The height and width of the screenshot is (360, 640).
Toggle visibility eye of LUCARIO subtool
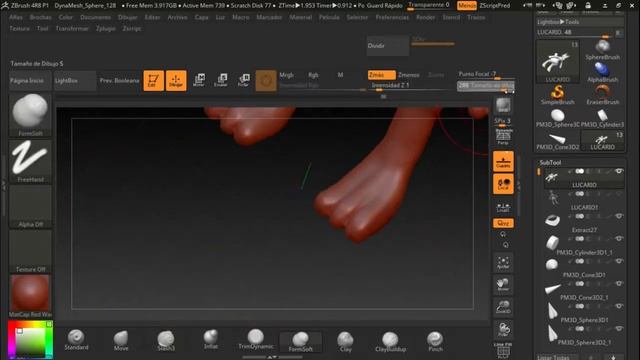point(619,171)
